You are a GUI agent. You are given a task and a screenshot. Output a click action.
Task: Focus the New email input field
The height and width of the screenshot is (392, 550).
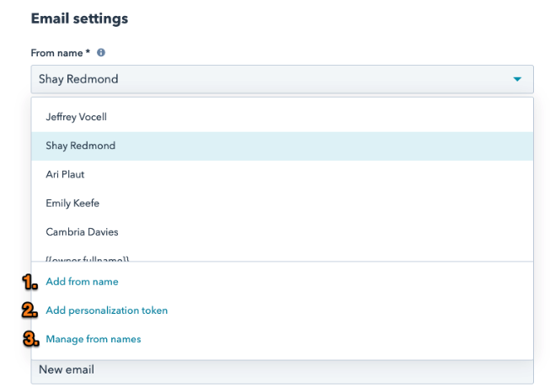(x=282, y=370)
